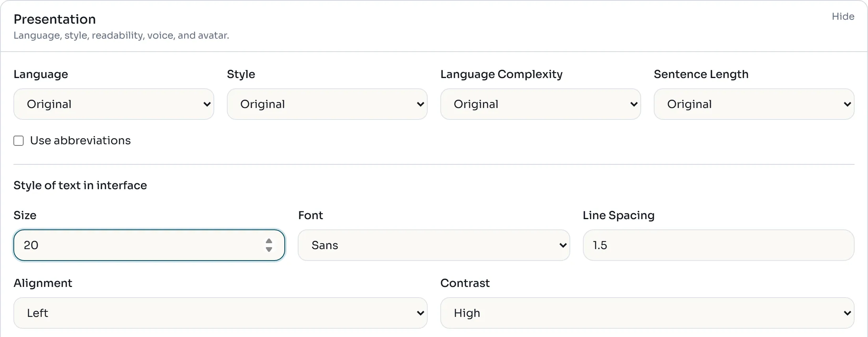The width and height of the screenshot is (868, 337).
Task: Open the Alignment dropdown
Action: [x=221, y=313]
